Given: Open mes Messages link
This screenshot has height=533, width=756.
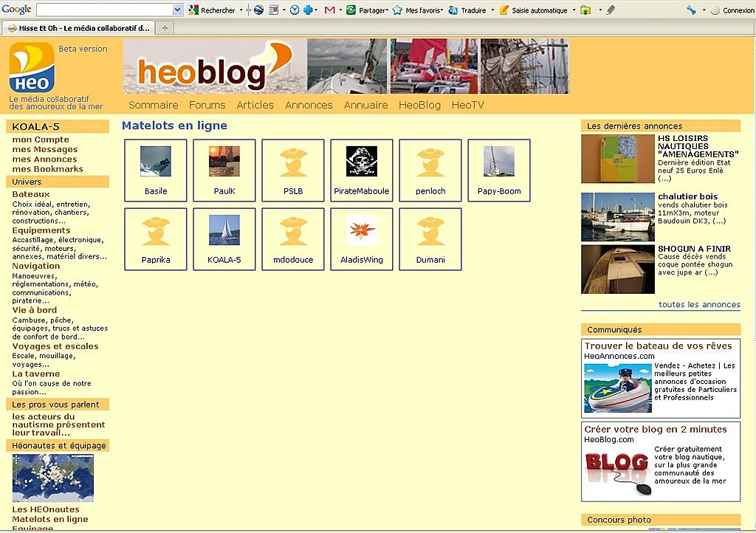Looking at the screenshot, I should pos(45,149).
